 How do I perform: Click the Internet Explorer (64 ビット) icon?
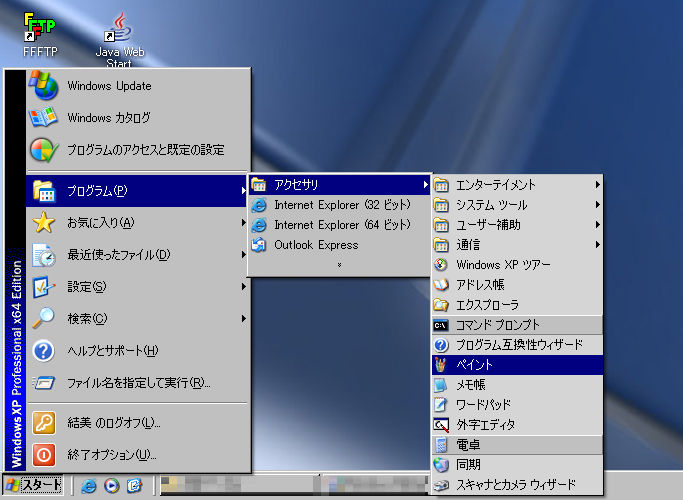click(259, 225)
